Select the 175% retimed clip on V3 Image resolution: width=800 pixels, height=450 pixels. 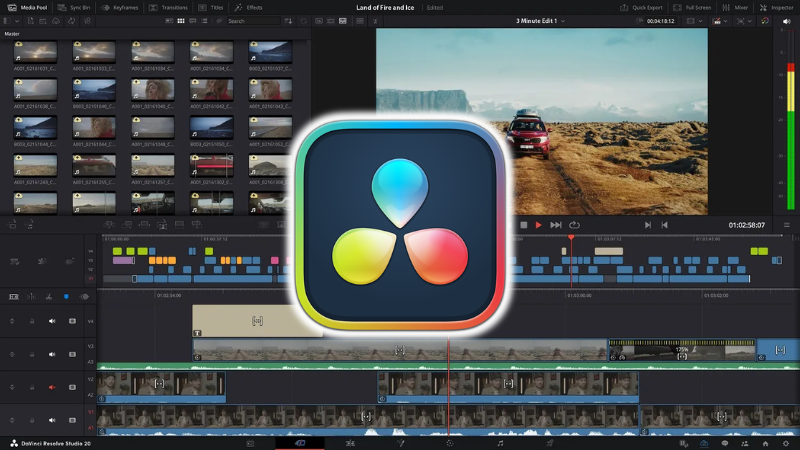pos(682,350)
